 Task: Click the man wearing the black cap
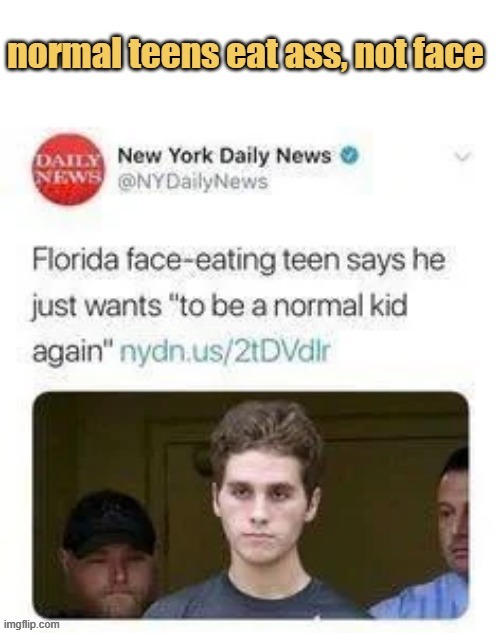(x=107, y=551)
